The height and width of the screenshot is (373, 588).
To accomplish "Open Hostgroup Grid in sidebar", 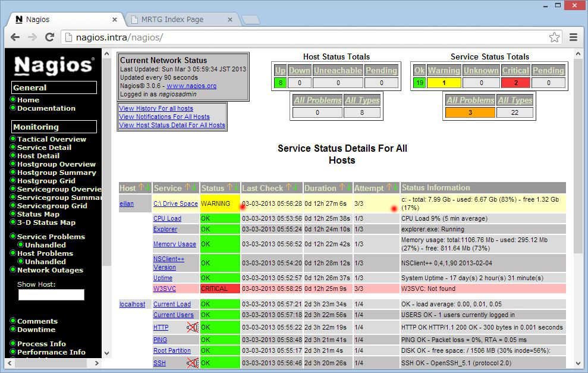I will (46, 181).
